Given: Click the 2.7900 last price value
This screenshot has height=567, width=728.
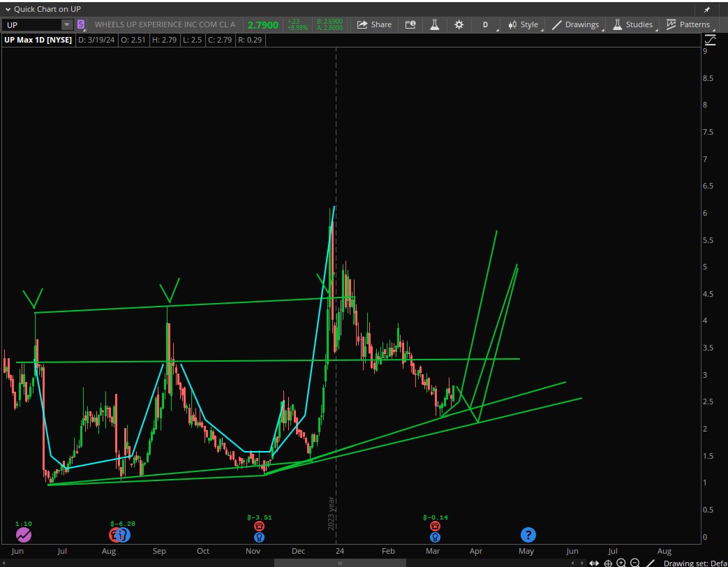Looking at the screenshot, I should tap(262, 25).
